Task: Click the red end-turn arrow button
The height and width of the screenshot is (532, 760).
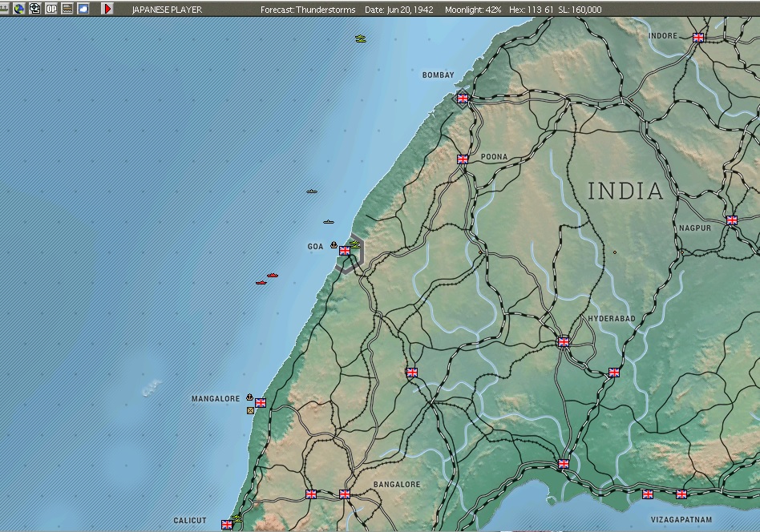Action: 107,8
